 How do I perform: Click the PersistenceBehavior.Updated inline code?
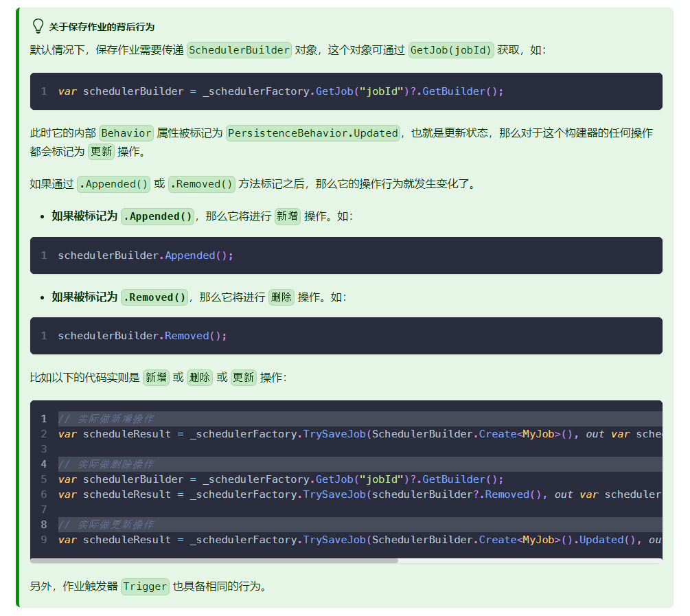pyautogui.click(x=313, y=133)
